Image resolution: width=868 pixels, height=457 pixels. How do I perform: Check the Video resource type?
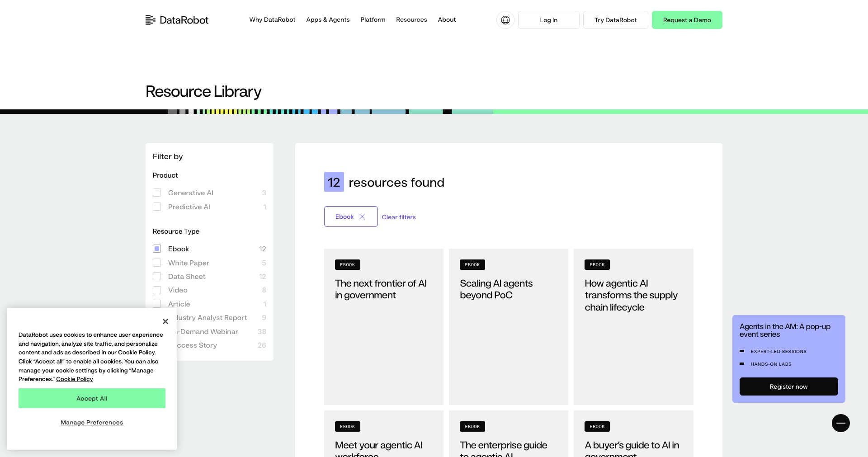(x=157, y=290)
